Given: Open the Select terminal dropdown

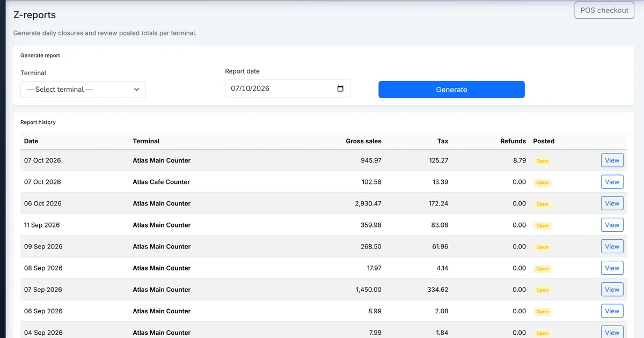Looking at the screenshot, I should point(83,90).
